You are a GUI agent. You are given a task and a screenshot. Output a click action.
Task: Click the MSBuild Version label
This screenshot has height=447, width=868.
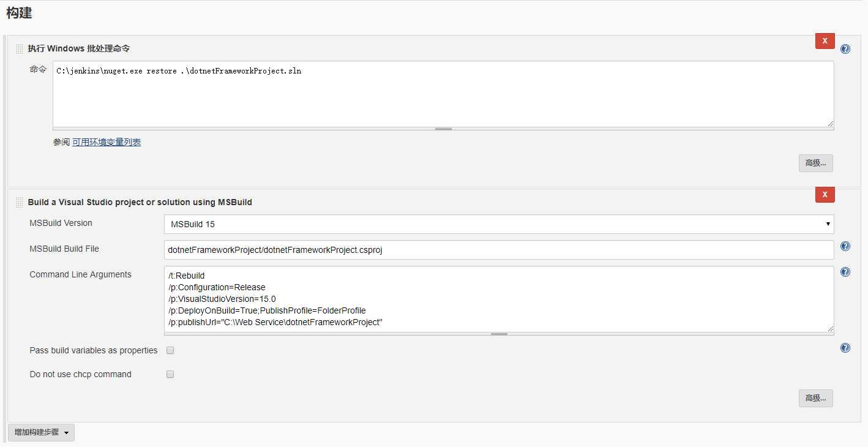61,223
